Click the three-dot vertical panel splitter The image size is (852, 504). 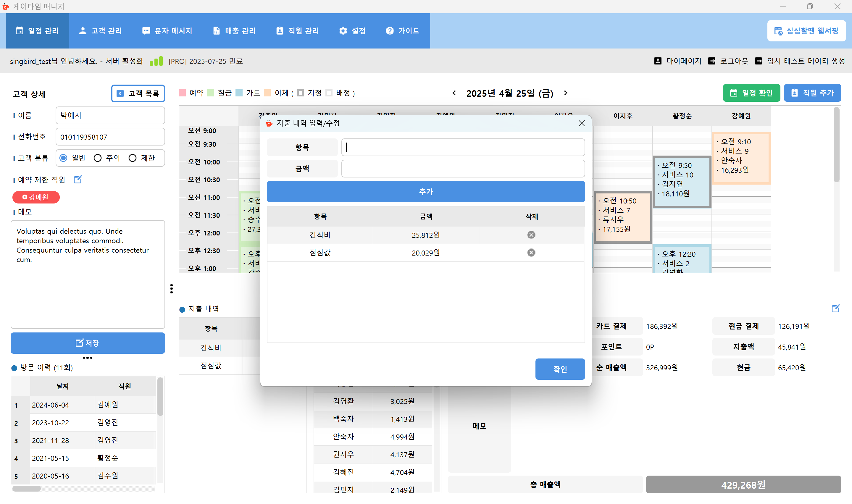pos(172,288)
